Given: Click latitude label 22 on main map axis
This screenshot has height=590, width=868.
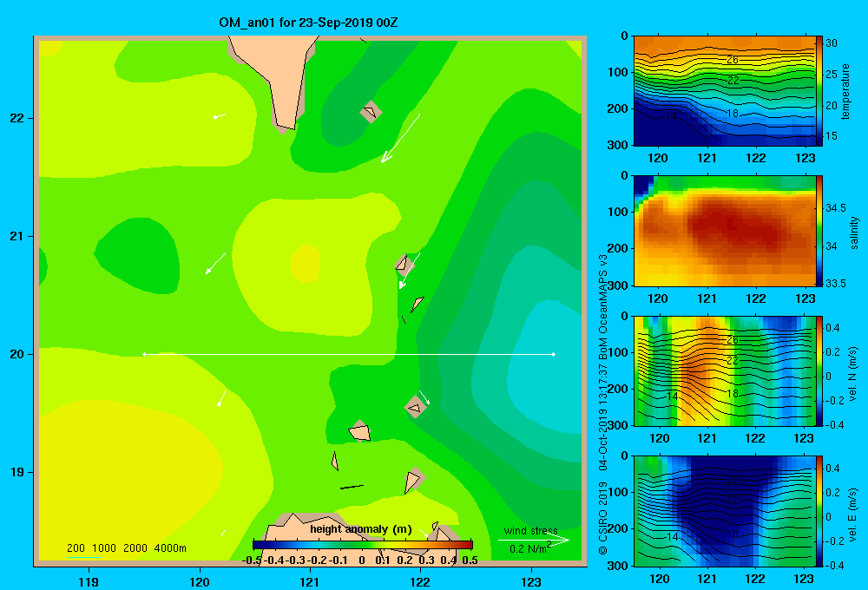Looking at the screenshot, I should tap(17, 119).
